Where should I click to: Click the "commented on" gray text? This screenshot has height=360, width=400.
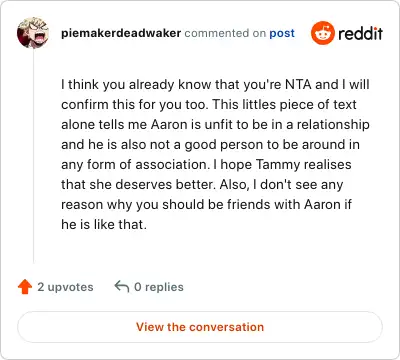pos(225,33)
